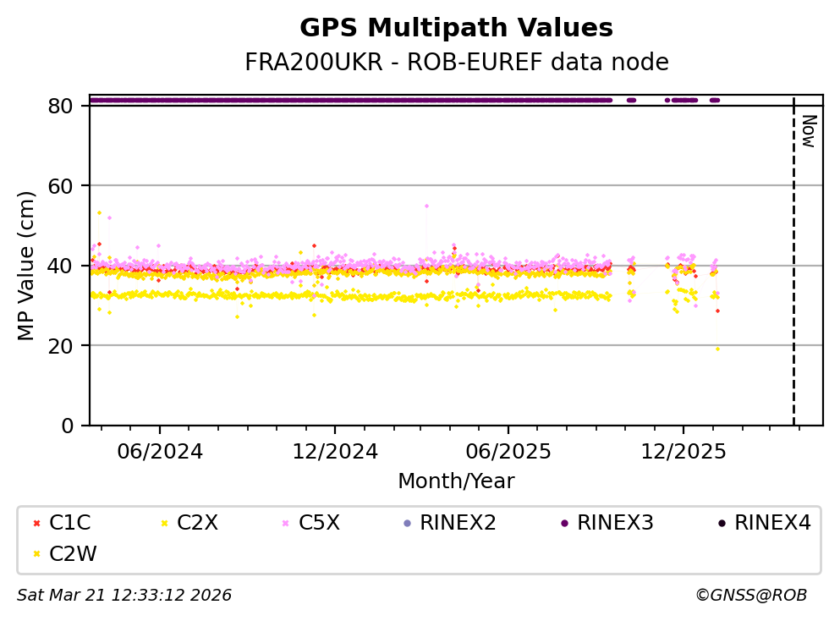Click the C2W legend marker
The image size is (840, 621).
coord(36,555)
